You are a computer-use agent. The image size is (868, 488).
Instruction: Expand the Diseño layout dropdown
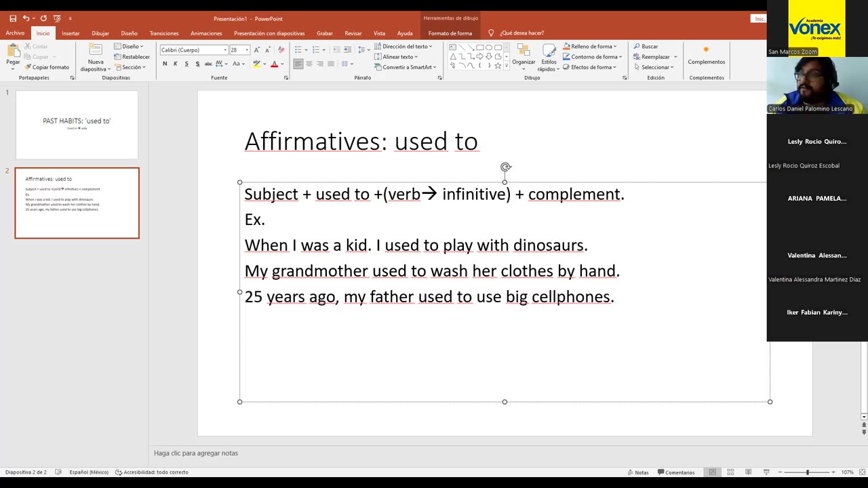point(128,47)
